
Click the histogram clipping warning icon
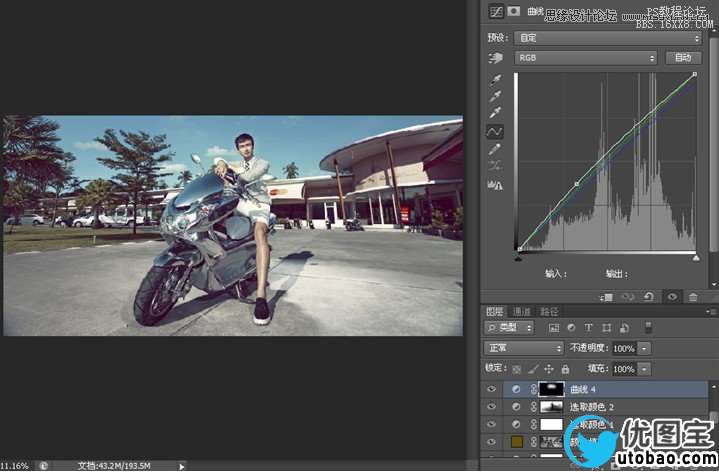coord(495,185)
